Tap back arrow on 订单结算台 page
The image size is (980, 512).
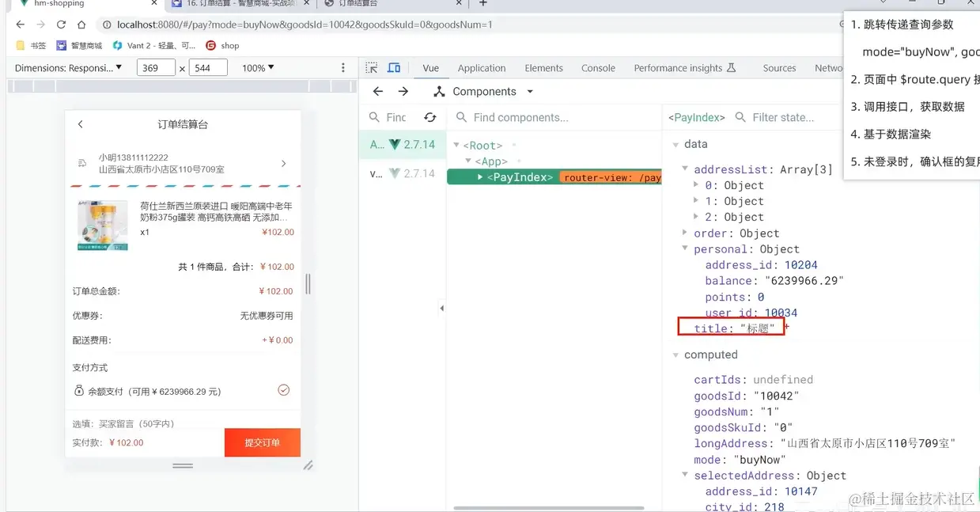pyautogui.click(x=80, y=124)
